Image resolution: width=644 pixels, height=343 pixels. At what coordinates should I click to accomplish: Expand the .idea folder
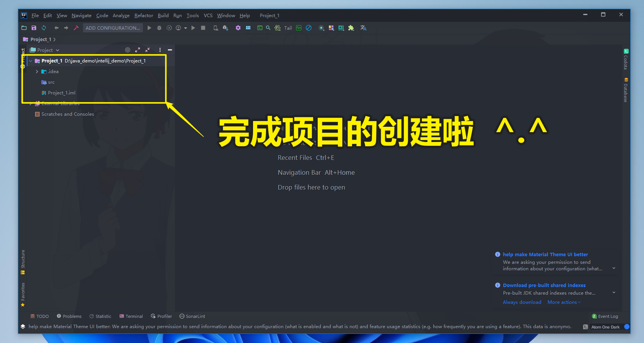(x=37, y=72)
